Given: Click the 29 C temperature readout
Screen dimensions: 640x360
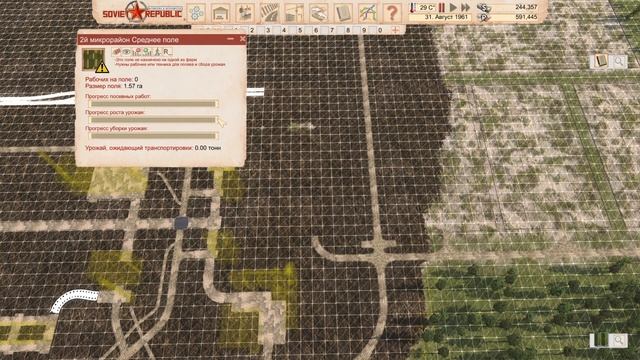Looking at the screenshot, I should pyautogui.click(x=427, y=8).
